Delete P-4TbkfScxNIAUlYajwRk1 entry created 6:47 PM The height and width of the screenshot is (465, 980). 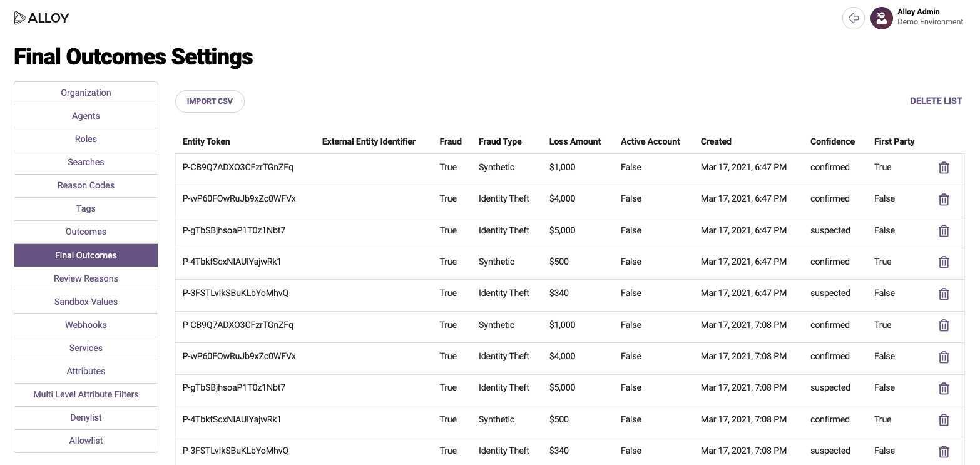point(944,262)
